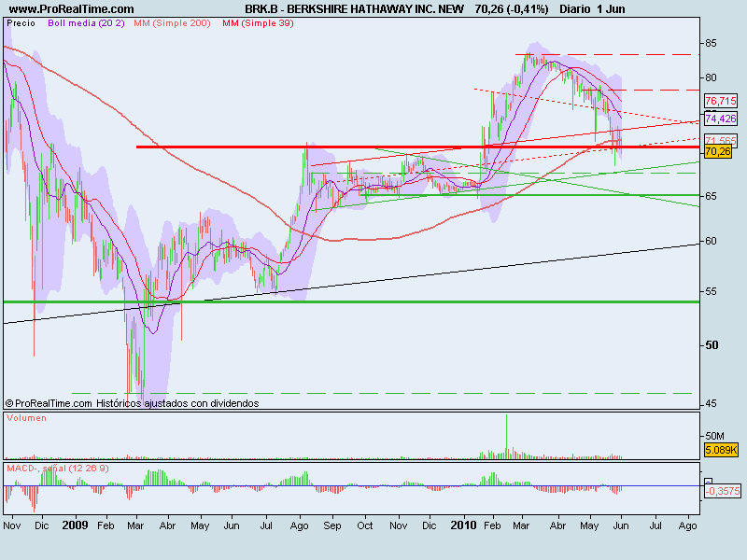Click the 1 Jun date in header
Viewport: 747px width, 560px height.
(611, 9)
